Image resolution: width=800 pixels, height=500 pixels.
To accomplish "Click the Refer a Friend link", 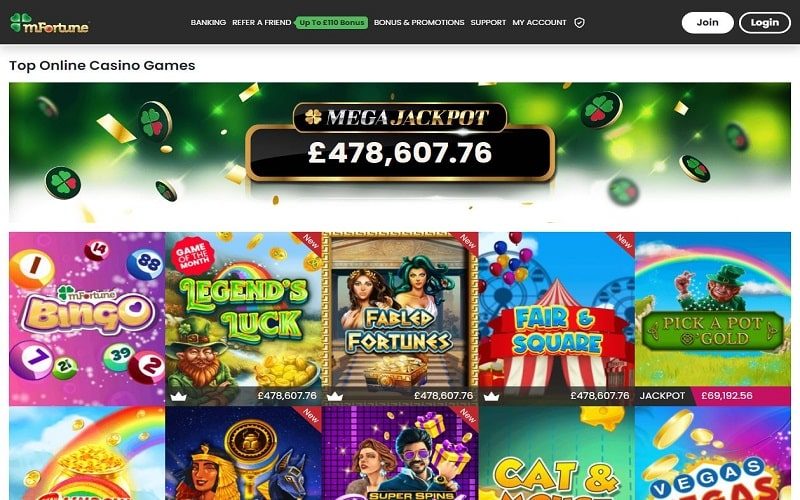I will (261, 22).
